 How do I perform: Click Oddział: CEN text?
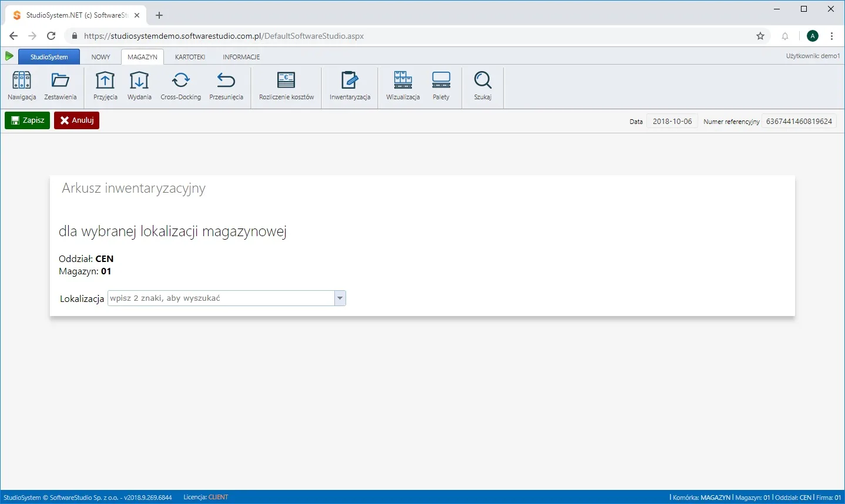[86, 258]
